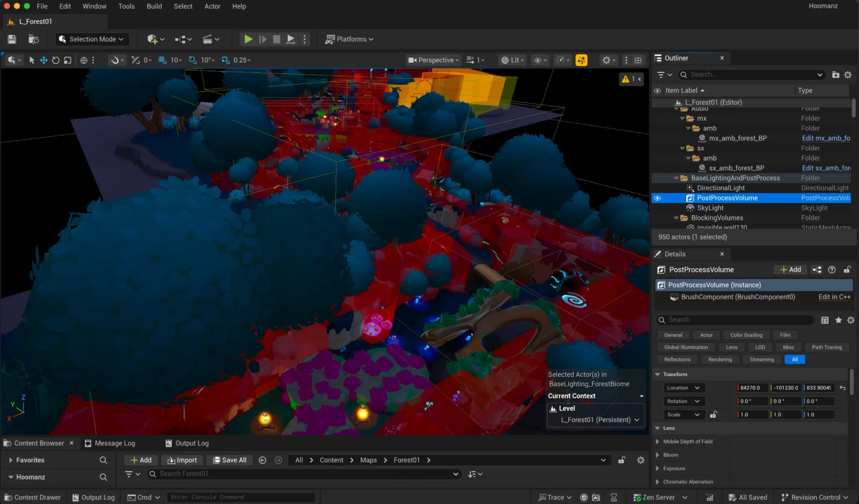The width and height of the screenshot is (859, 504).
Task: Save the current level with the disk icon
Action: click(x=12, y=39)
